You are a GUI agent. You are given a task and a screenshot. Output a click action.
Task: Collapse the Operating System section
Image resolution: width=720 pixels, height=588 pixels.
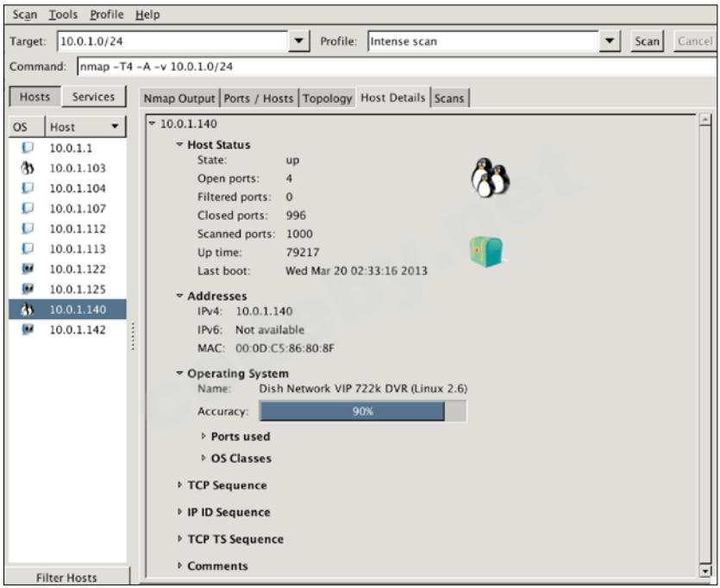click(179, 373)
